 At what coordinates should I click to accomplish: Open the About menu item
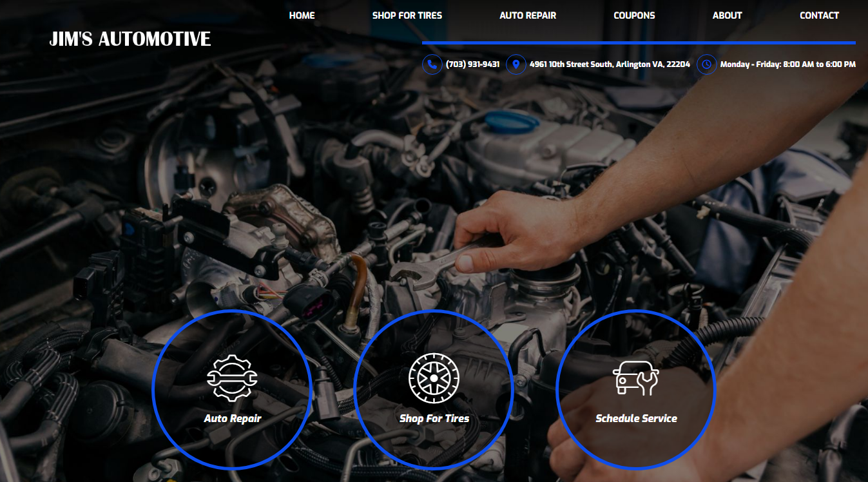coord(728,15)
